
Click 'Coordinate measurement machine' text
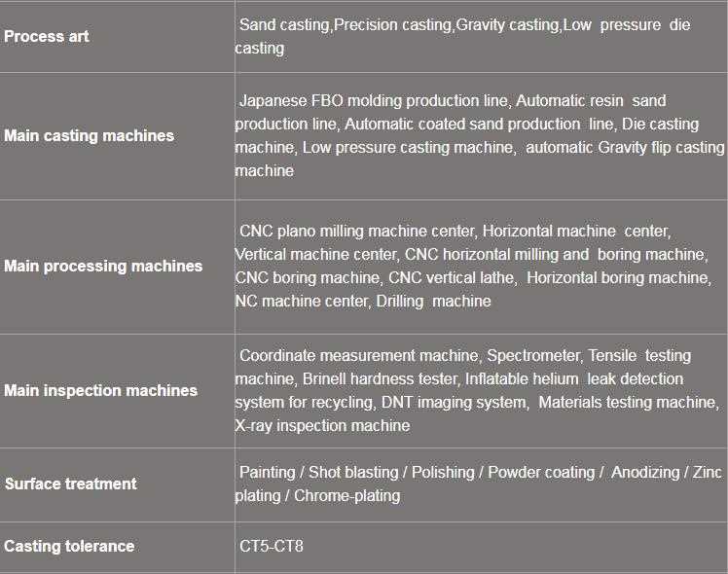point(359,355)
